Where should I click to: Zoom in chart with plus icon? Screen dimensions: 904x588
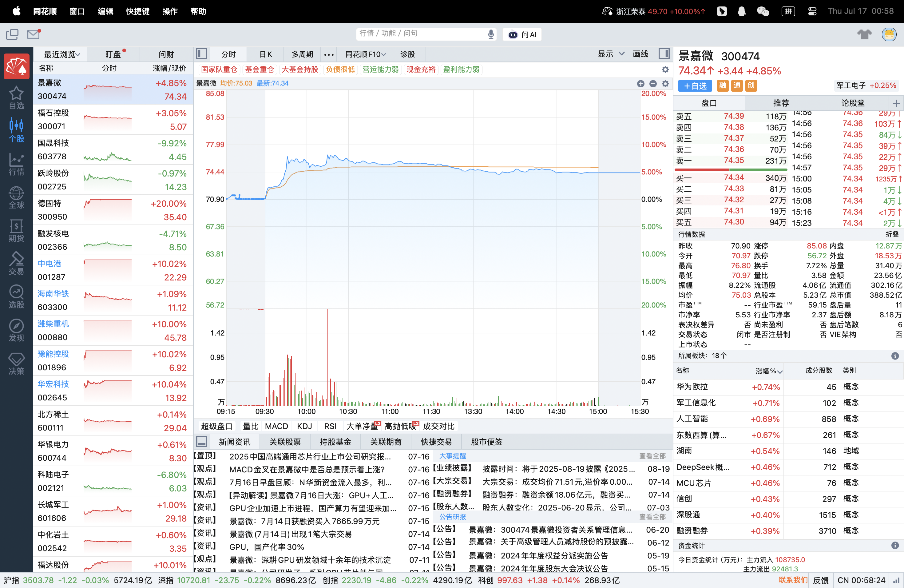pyautogui.click(x=640, y=84)
